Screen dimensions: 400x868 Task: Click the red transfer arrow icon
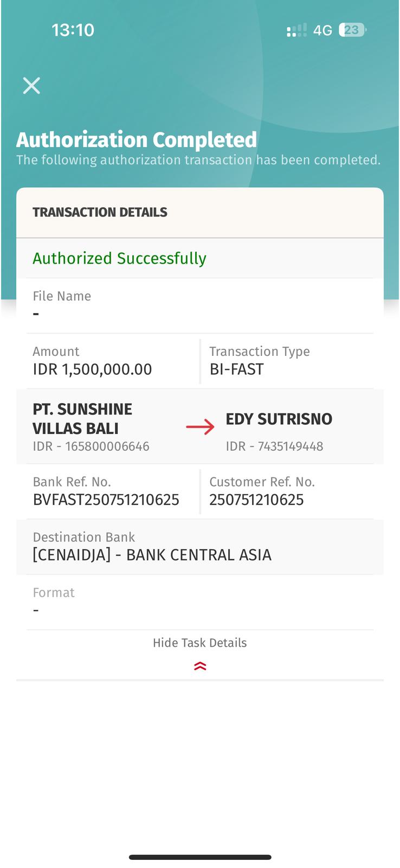[x=200, y=427]
